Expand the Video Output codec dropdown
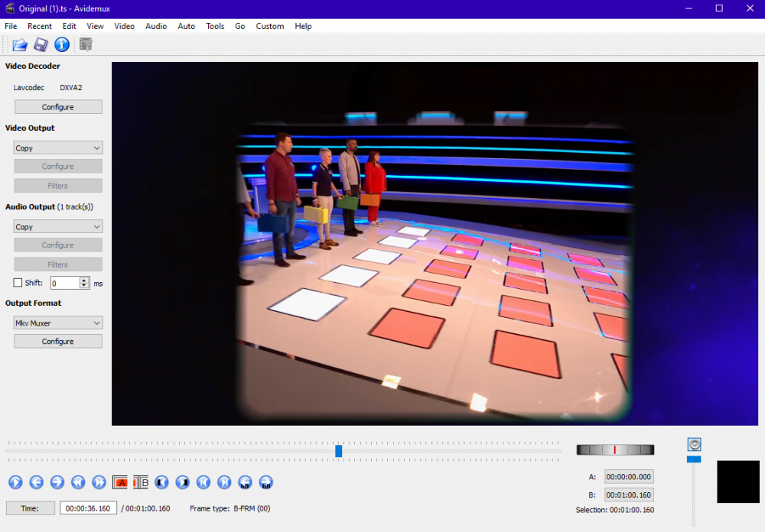 [58, 148]
